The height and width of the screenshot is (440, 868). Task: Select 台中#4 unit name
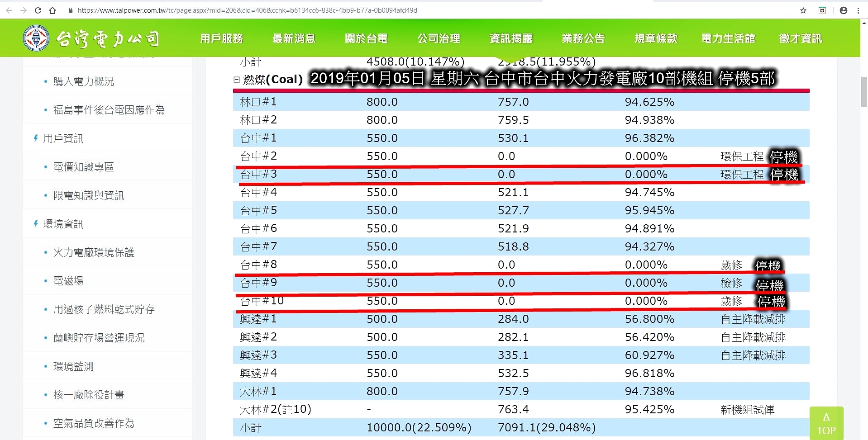[258, 192]
